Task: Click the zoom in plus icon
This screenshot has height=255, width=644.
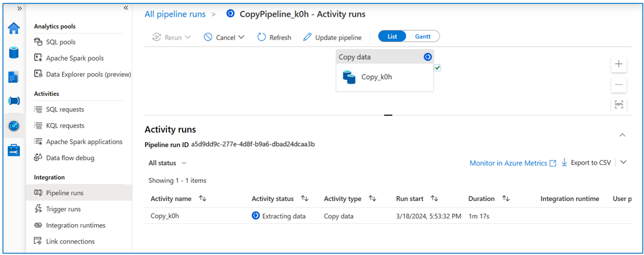Action: 619,64
